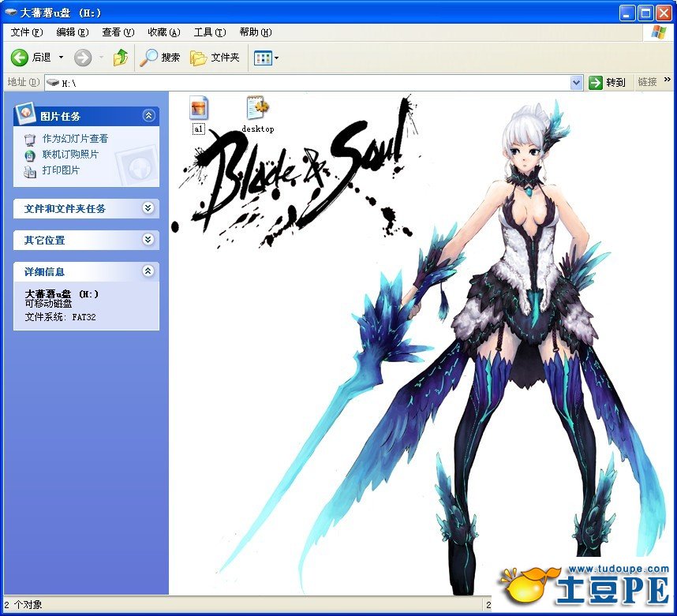Viewport: 677px width, 616px height.
Task: Select the a1 file icon
Action: tap(199, 107)
